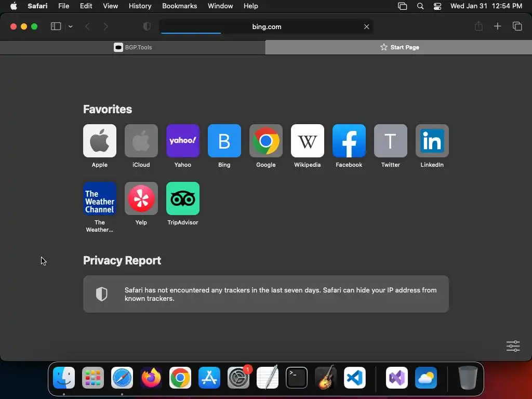Open the File menu
Viewport: 532px width, 399px height.
(63, 6)
